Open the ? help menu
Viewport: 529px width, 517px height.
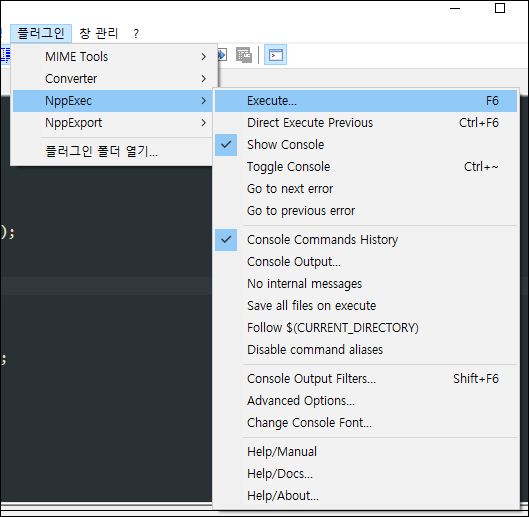pyautogui.click(x=136, y=33)
